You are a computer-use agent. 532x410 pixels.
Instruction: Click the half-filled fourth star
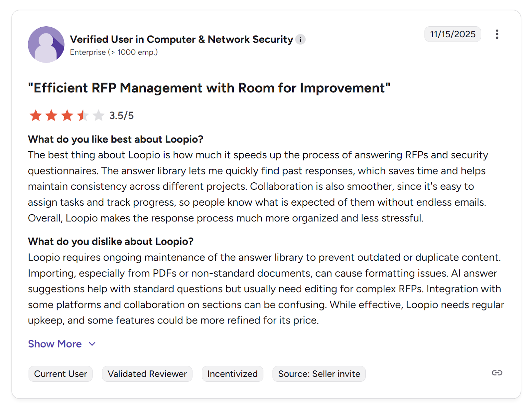(x=83, y=115)
